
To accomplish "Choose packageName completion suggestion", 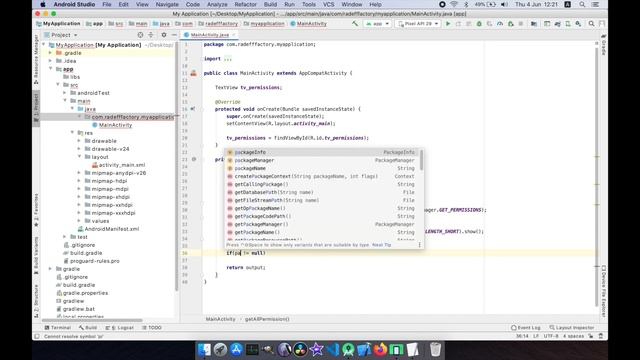I will [322, 168].
